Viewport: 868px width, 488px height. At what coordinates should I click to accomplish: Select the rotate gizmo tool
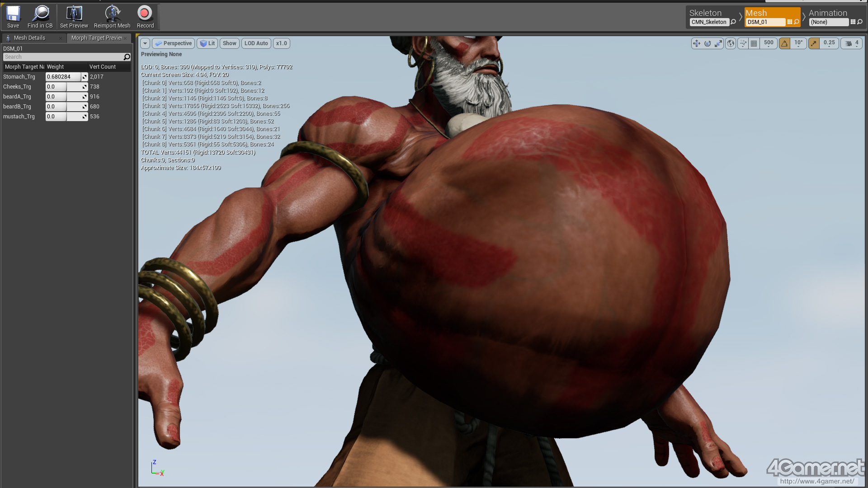(708, 43)
